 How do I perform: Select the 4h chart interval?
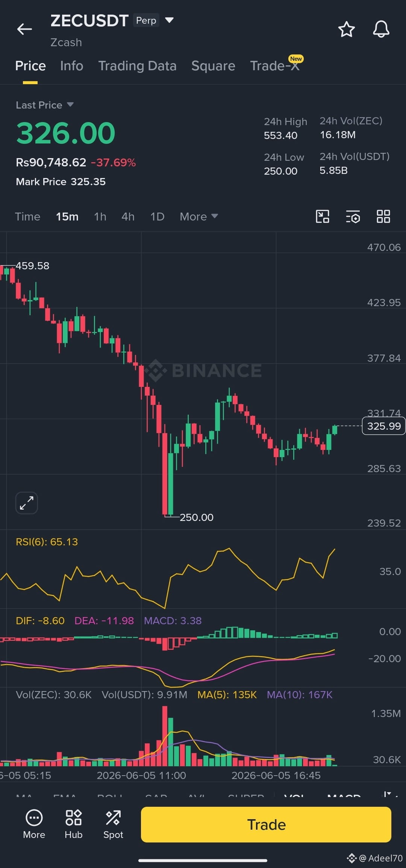click(128, 217)
